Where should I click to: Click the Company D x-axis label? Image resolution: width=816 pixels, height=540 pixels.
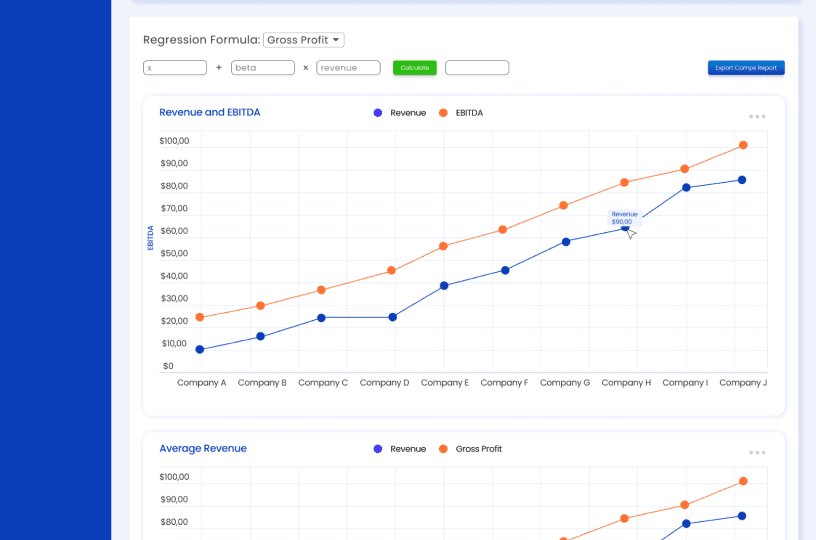pyautogui.click(x=384, y=383)
